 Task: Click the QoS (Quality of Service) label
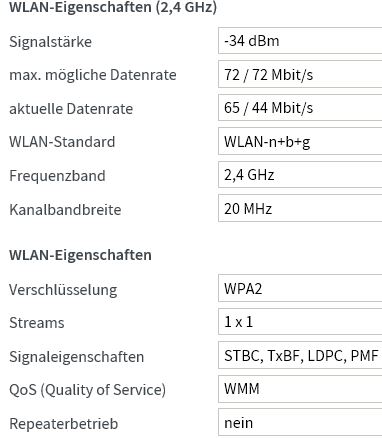point(87,390)
